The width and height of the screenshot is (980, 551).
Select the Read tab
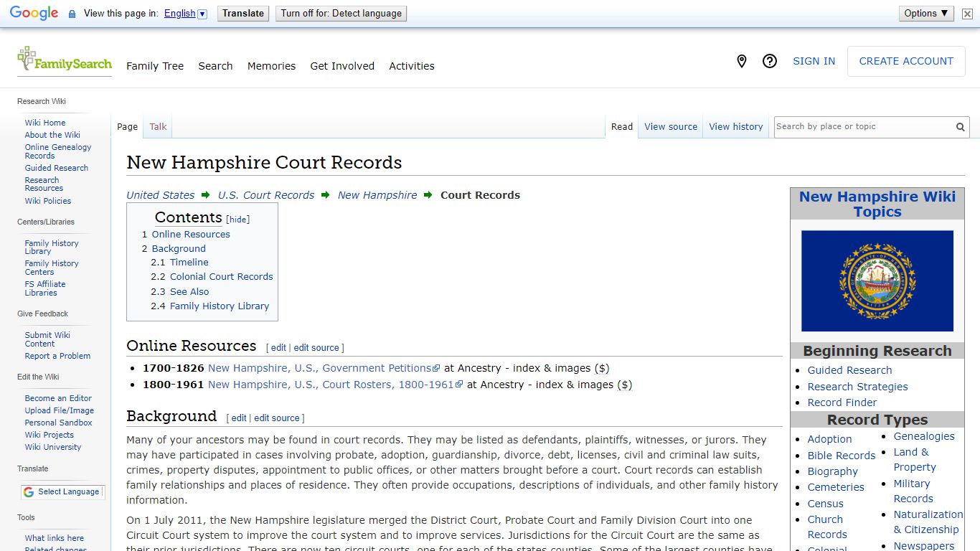[622, 127]
